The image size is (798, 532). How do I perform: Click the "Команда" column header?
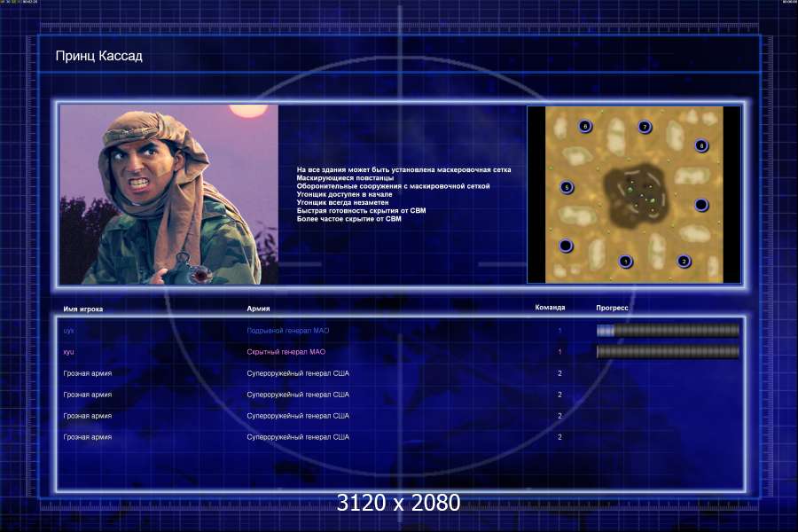point(550,308)
